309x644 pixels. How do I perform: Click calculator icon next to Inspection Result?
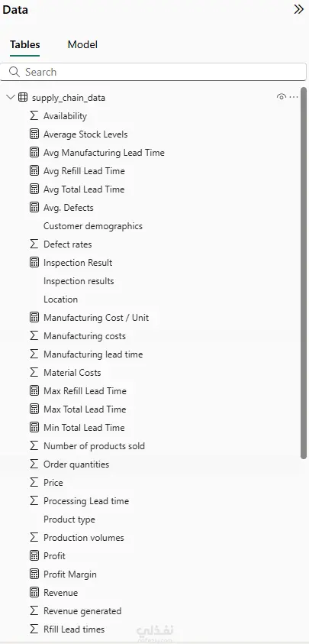(x=34, y=263)
